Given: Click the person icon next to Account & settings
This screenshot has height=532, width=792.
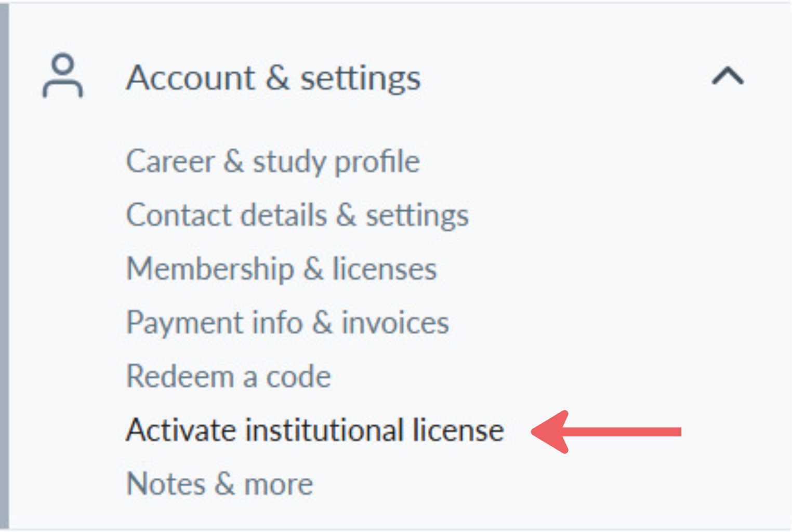Looking at the screenshot, I should (x=62, y=76).
